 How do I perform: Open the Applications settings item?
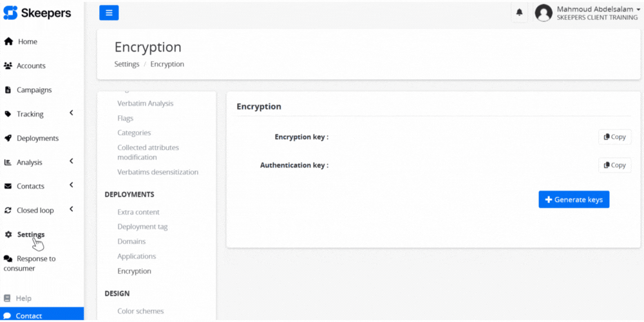(x=137, y=256)
